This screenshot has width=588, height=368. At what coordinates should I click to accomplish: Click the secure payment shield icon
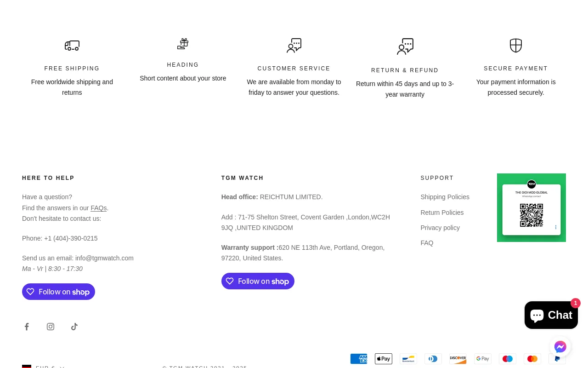point(516,46)
